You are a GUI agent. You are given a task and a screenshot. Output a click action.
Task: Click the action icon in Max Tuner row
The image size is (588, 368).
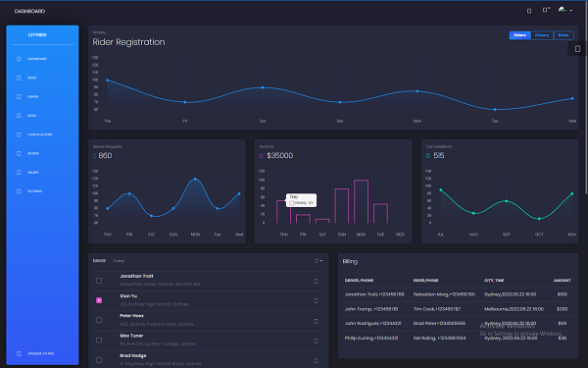316,341
